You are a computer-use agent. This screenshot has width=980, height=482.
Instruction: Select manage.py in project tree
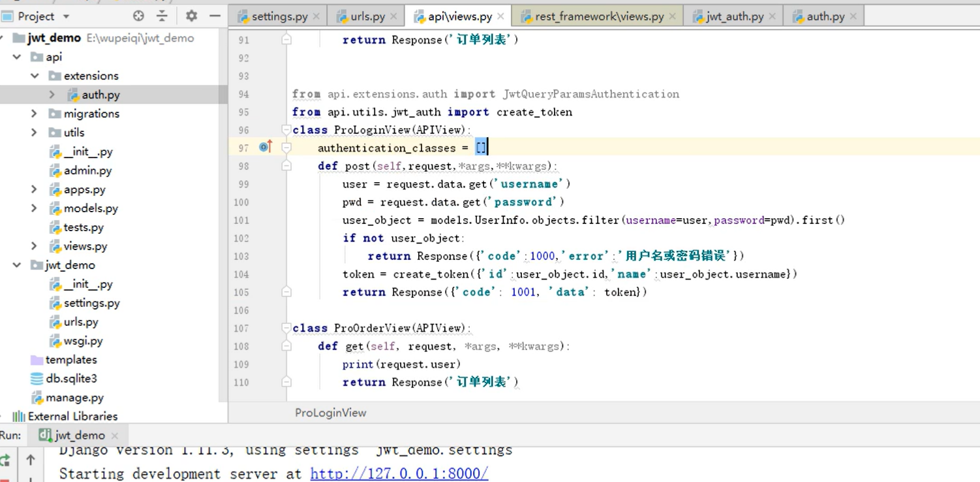pyautogui.click(x=74, y=398)
